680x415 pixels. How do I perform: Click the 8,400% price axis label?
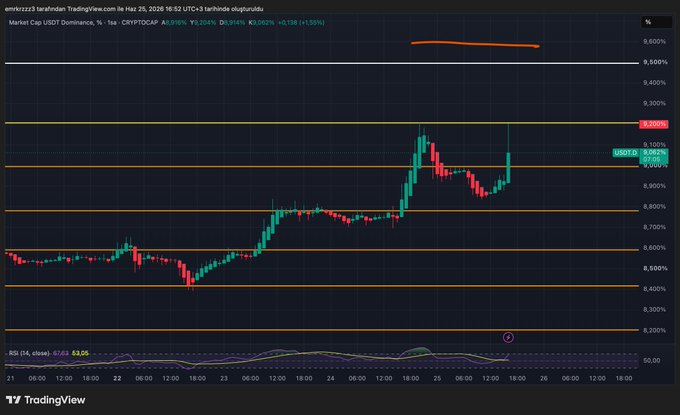[x=654, y=289]
